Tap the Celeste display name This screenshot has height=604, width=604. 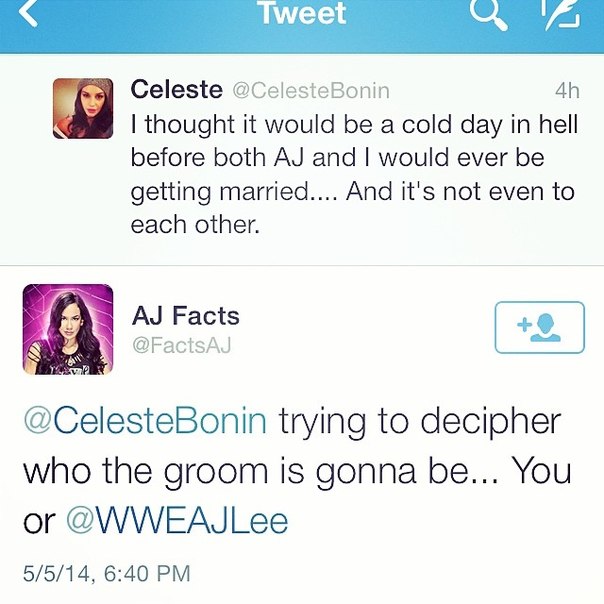coord(177,90)
